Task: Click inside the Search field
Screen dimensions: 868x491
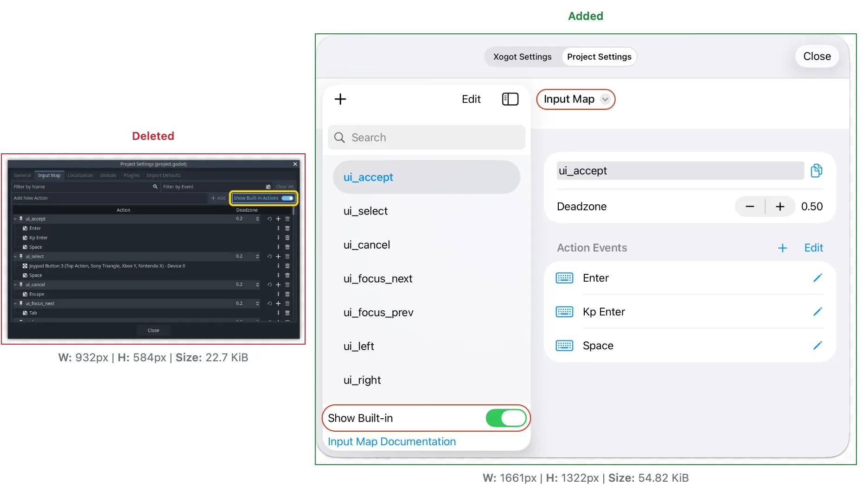Action: pyautogui.click(x=427, y=137)
